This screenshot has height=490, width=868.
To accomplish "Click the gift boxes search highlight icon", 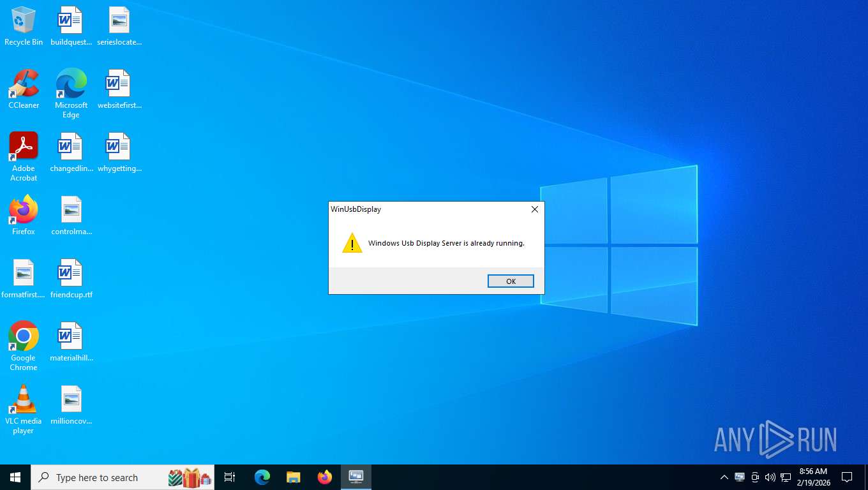I will (x=190, y=477).
